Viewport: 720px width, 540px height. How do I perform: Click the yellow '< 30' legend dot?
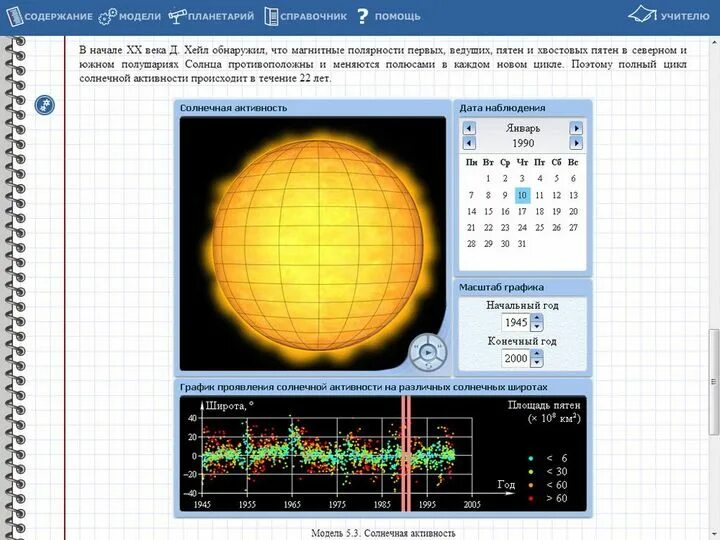click(x=531, y=472)
